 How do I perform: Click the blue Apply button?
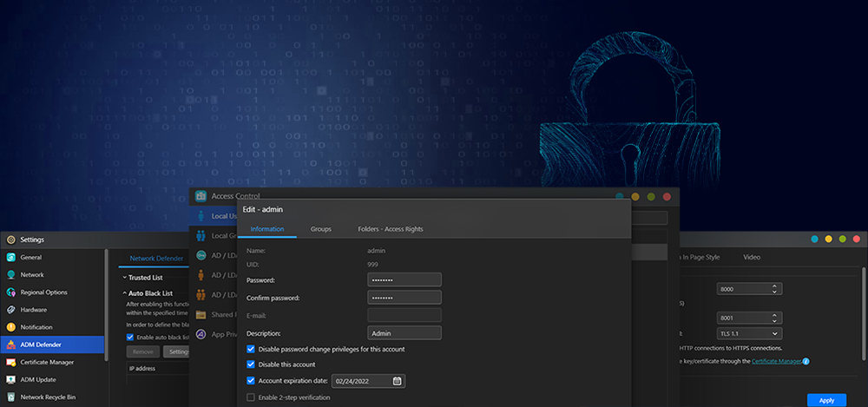pyautogui.click(x=826, y=400)
